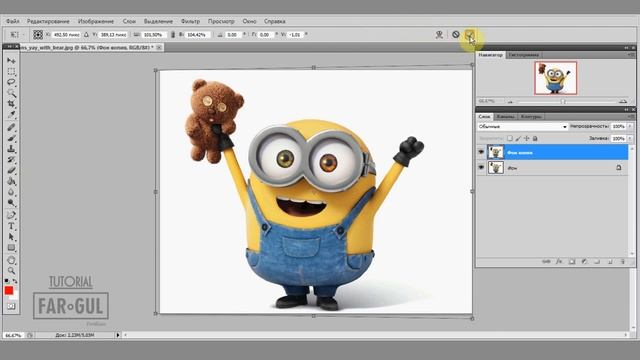The image size is (640, 360).
Task: Create new adjustment layer button
Action: (x=584, y=262)
